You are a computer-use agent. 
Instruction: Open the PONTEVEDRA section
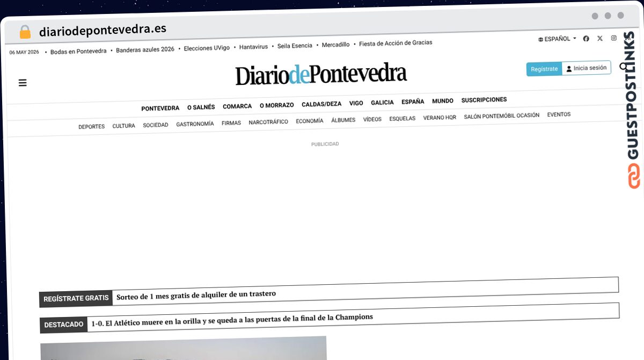tap(160, 109)
